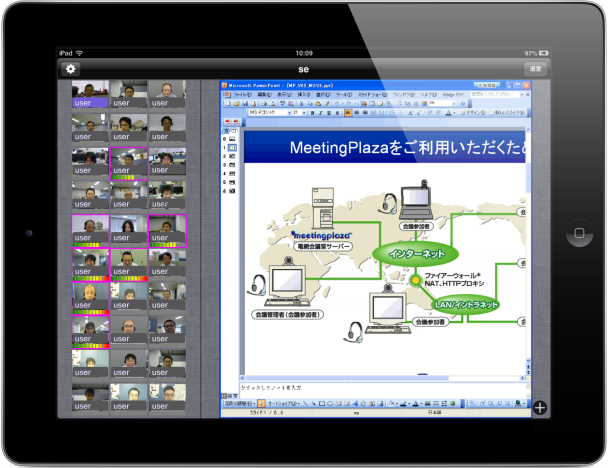
Task: Tap the round plus button beside PowerPoint
Action: (540, 408)
